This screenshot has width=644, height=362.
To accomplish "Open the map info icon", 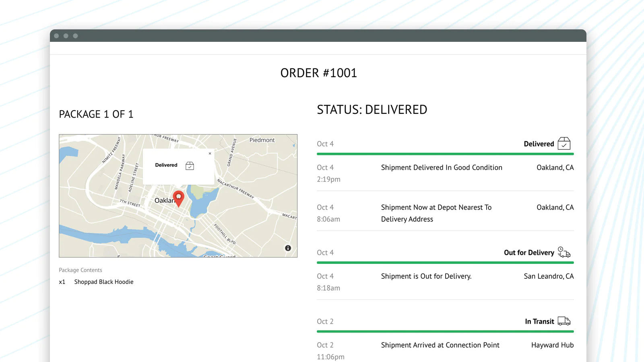I will click(288, 248).
